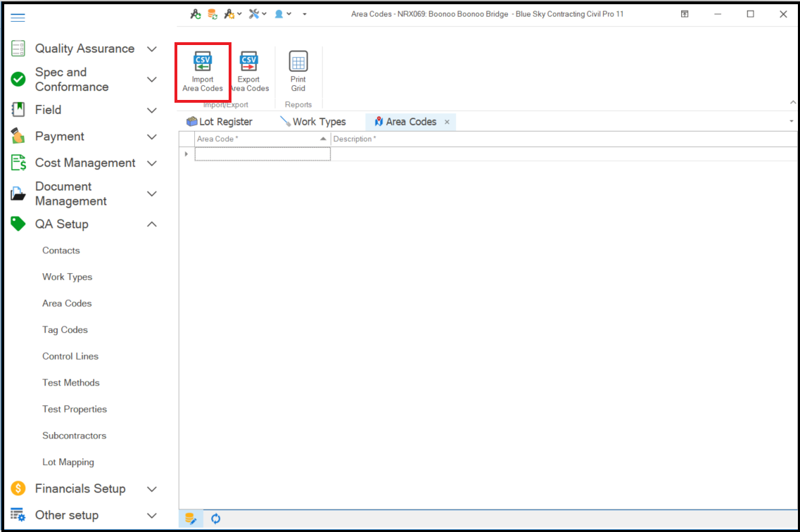Open the wrench tools icon in title bar

tap(254, 14)
